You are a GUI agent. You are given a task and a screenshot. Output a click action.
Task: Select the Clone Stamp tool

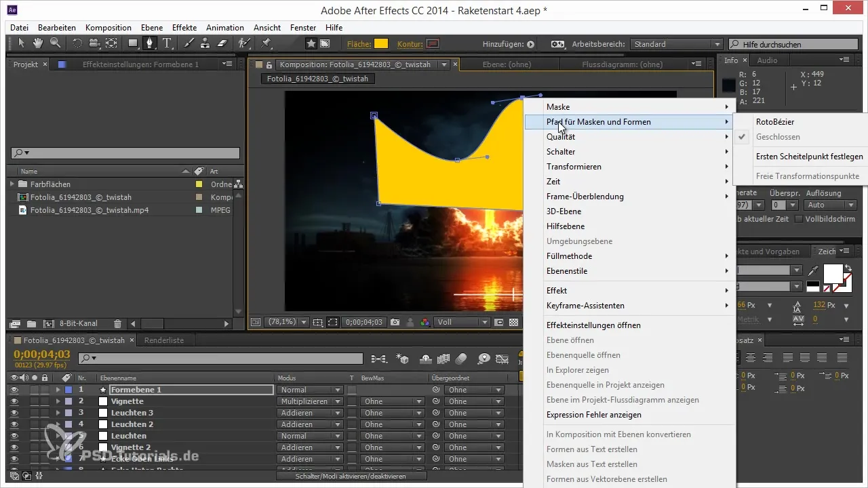pyautogui.click(x=205, y=43)
